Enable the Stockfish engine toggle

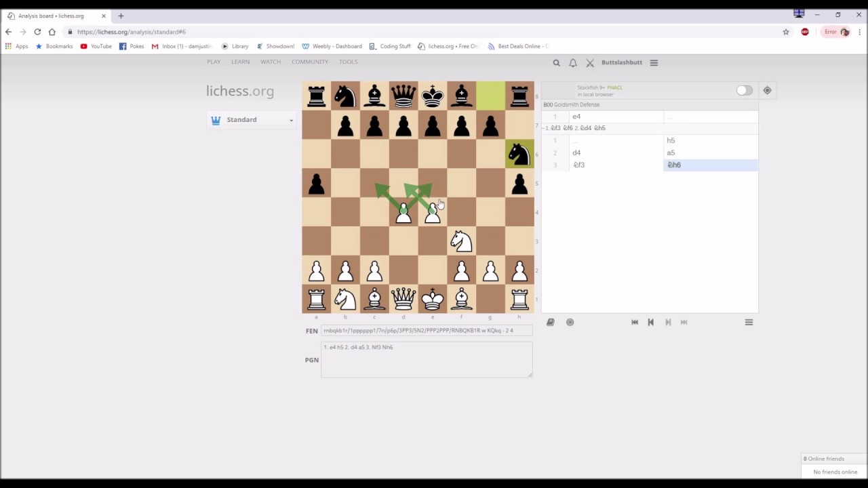coord(744,90)
